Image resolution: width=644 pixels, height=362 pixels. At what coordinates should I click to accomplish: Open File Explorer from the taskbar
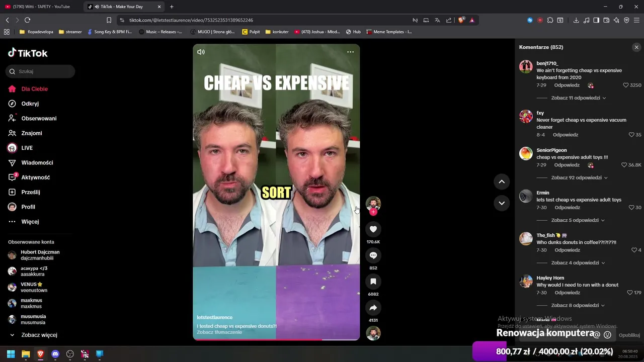tap(26, 354)
